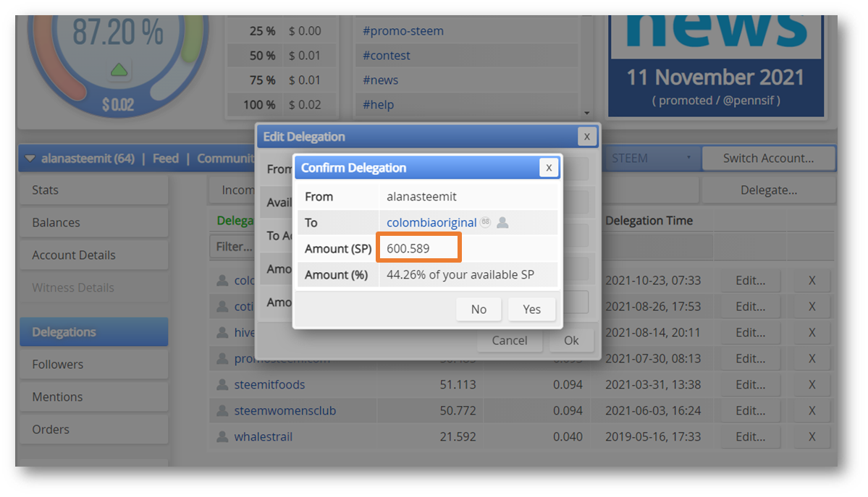Sort by the Delegation Time column header
Viewport: 868px width, 497px height.
click(649, 221)
